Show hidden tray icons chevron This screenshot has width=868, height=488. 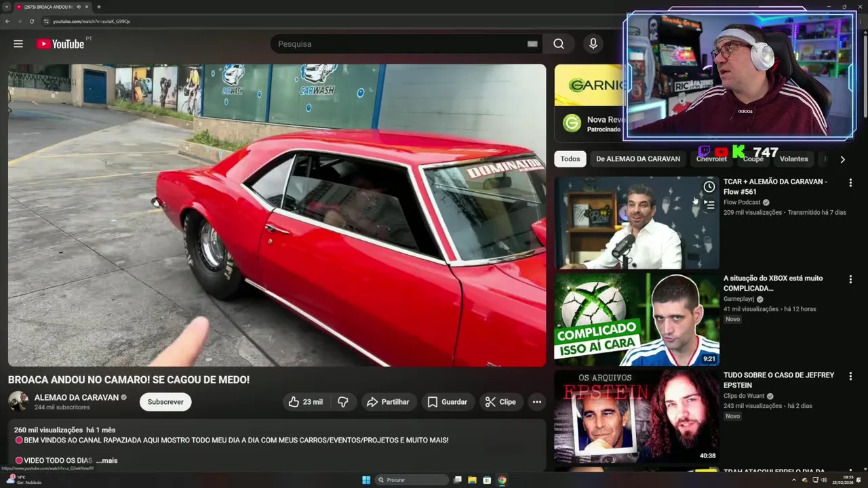coord(794,480)
